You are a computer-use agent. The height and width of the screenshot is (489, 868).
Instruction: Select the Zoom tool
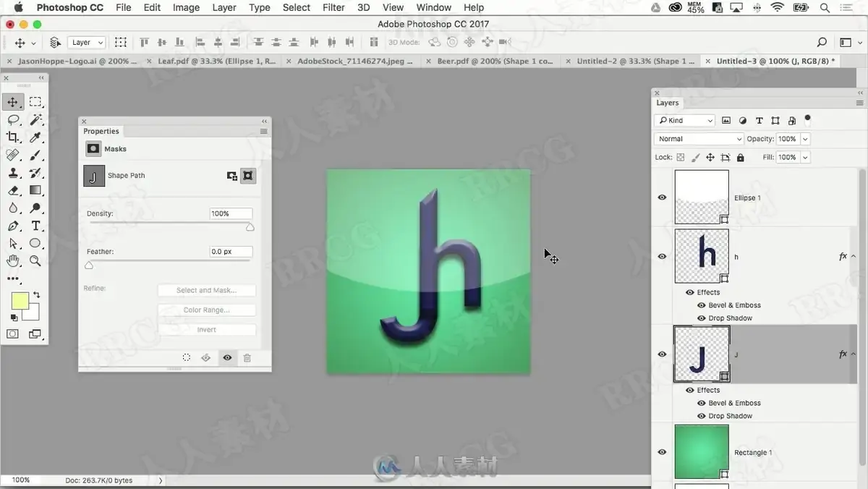[35, 261]
